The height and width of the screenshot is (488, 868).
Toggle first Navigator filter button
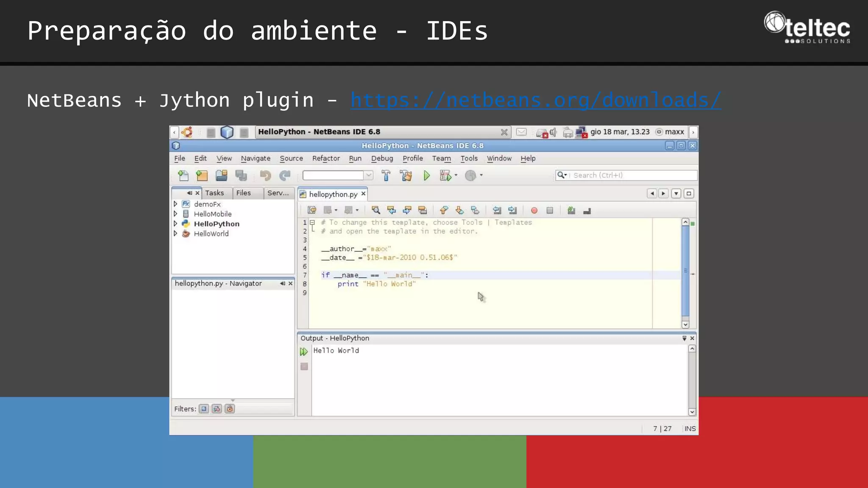pos(204,409)
